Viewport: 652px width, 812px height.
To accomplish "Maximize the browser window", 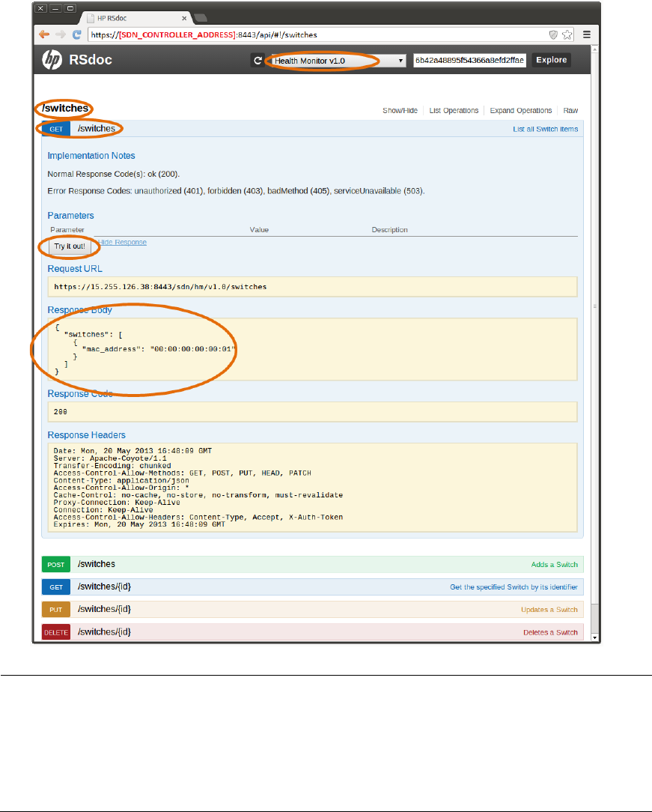I will pyautogui.click(x=70, y=8).
